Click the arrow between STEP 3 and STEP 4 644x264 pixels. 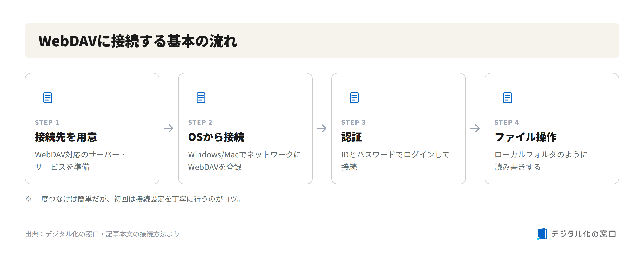coord(475,128)
